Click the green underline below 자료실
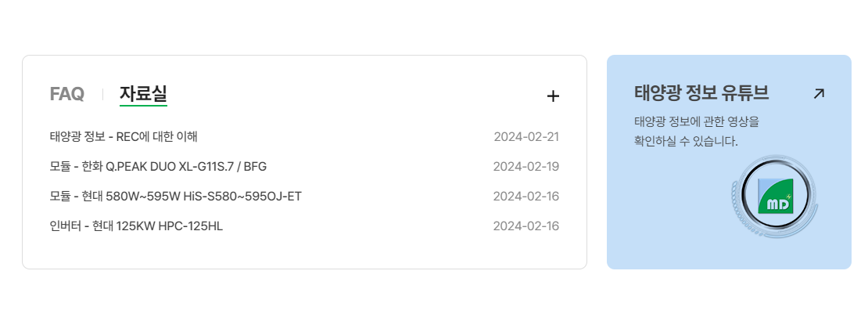 tap(143, 105)
